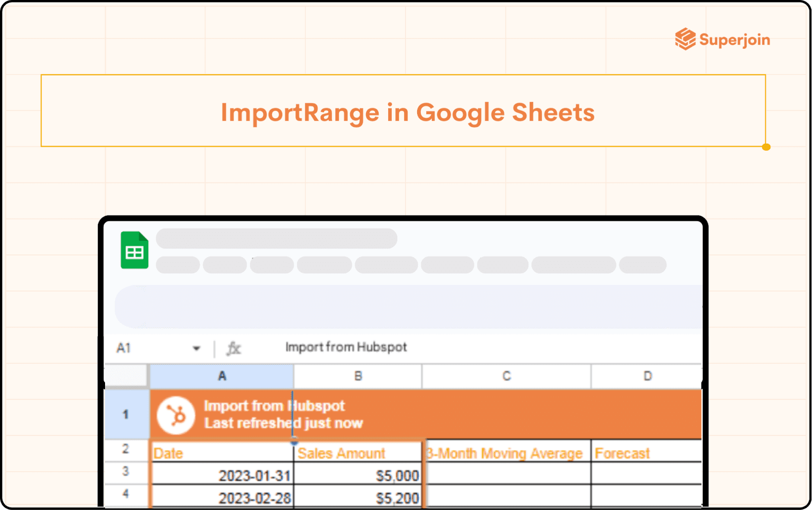Select row 2 header
The height and width of the screenshot is (510, 812).
point(126,450)
